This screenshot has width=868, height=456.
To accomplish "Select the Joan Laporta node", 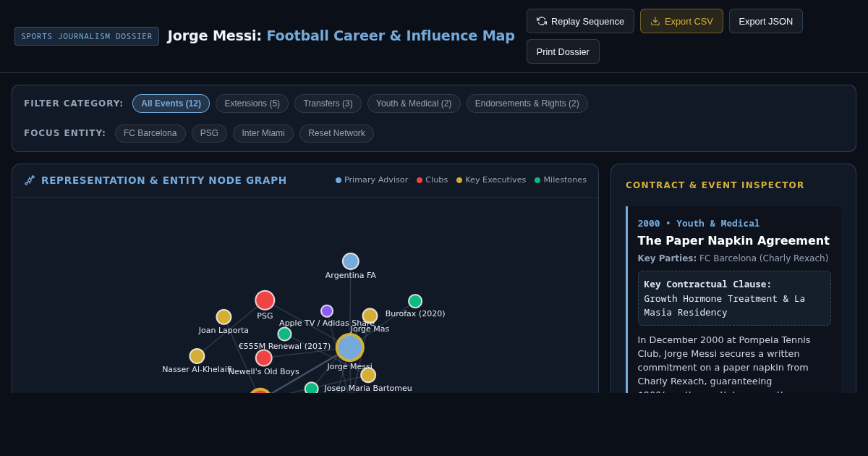I will (224, 317).
